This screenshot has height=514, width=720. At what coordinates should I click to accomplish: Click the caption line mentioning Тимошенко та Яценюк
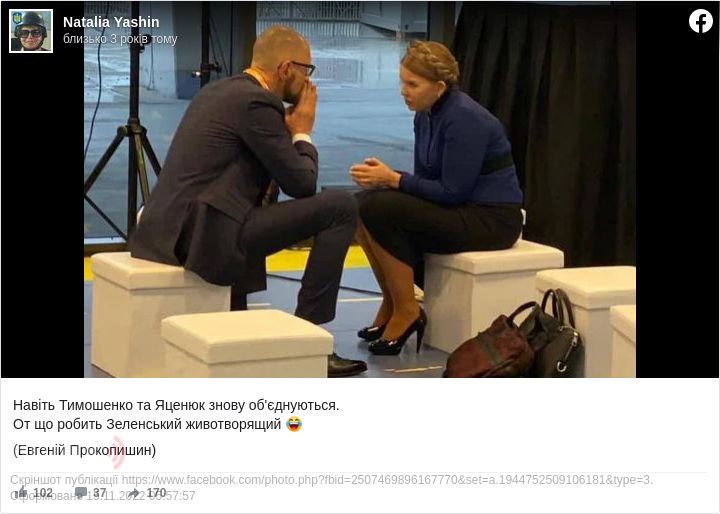tap(176, 405)
